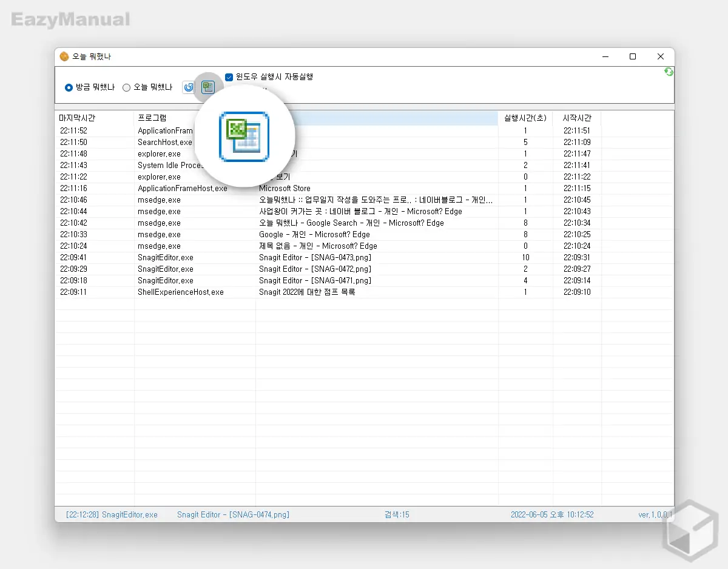Toggle 윈도우 실행시 자동실행 checkbox
Image resolution: width=728 pixels, height=569 pixels.
click(229, 77)
